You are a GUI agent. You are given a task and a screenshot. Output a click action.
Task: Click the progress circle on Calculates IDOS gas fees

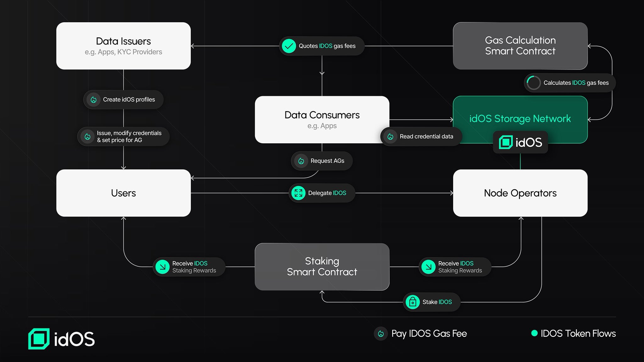(x=533, y=83)
